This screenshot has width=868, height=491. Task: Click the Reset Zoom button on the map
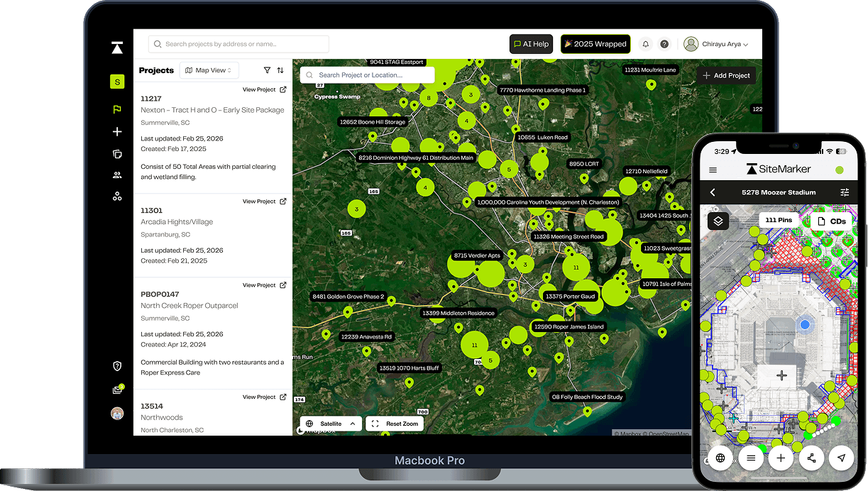click(x=395, y=423)
